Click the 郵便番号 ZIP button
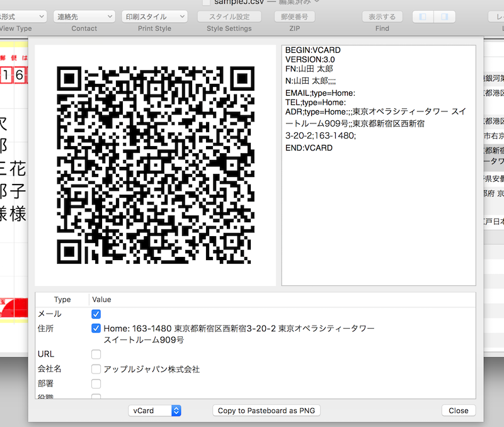Viewport: 504px width, 427px height. coord(294,17)
